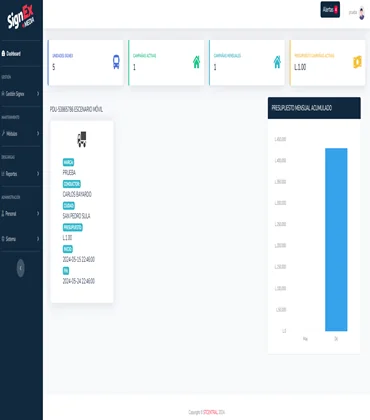
Task: Expand the Gestión Signs chevron
Action: pyautogui.click(x=38, y=94)
